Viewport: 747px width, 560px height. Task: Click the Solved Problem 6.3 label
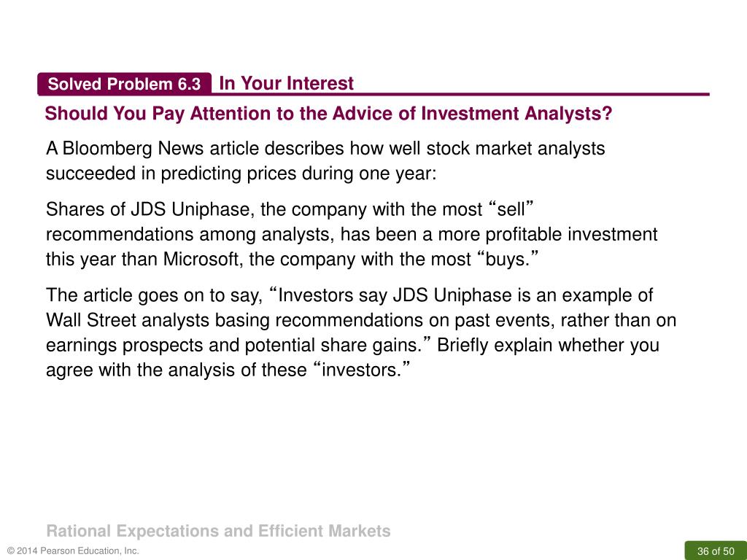(x=124, y=85)
